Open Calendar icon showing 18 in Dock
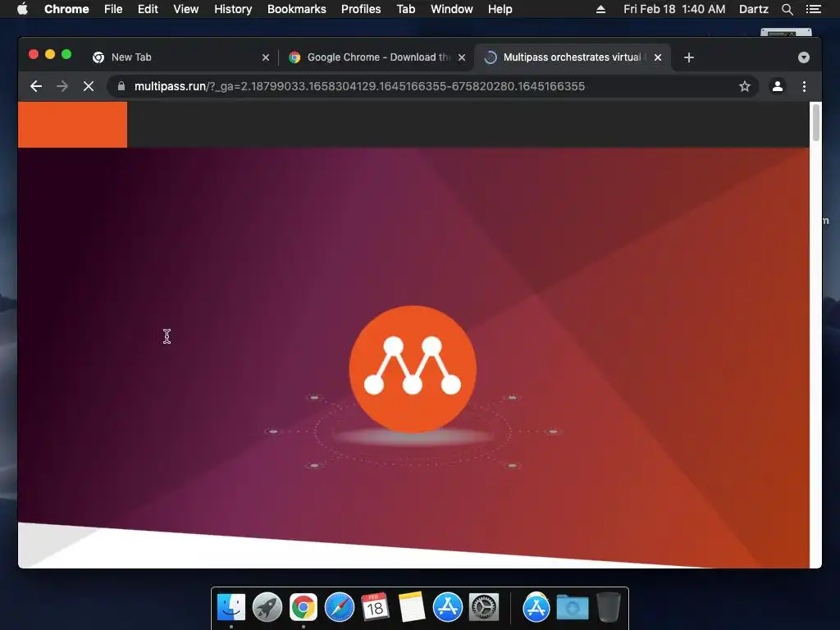This screenshot has height=630, width=840. click(x=375, y=607)
